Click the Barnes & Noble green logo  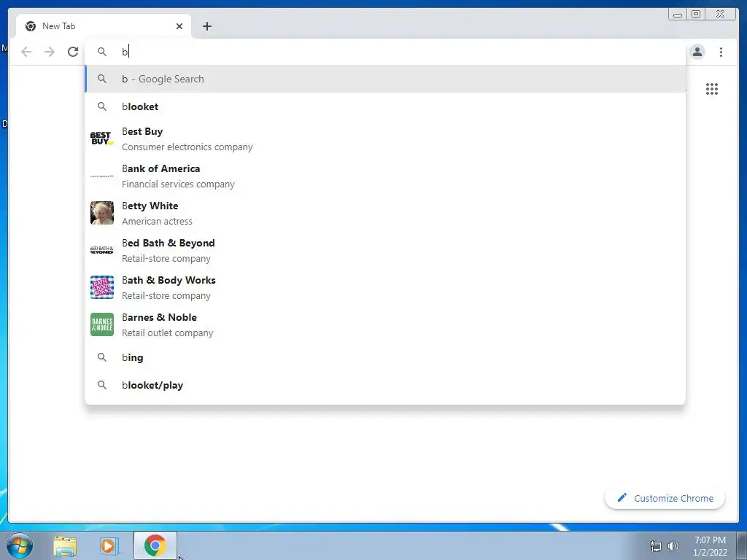(102, 324)
